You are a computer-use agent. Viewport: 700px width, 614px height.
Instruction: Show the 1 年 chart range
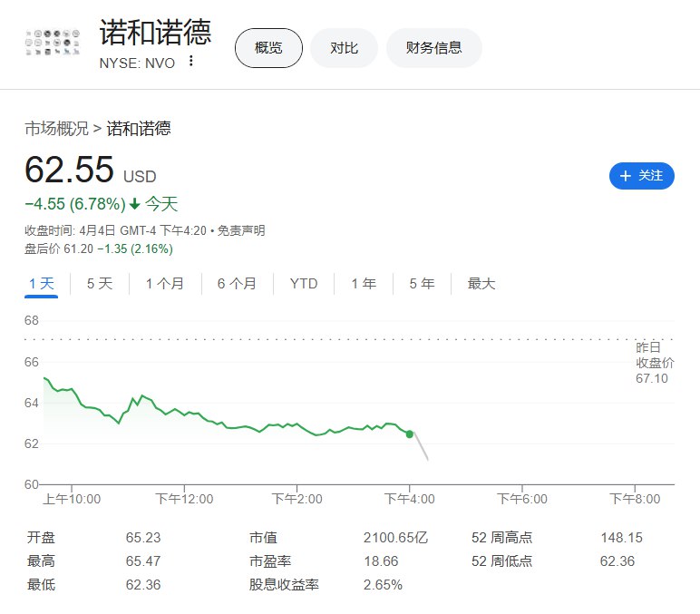pos(363,284)
